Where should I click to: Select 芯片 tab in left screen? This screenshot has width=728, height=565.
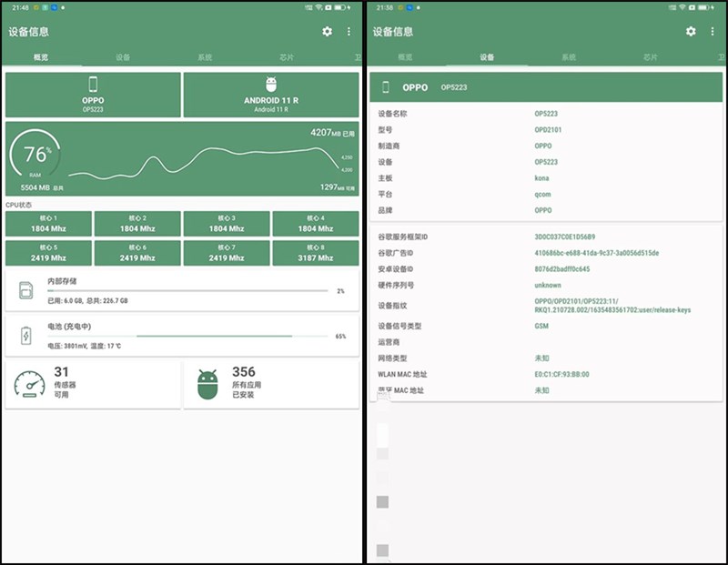point(287,57)
